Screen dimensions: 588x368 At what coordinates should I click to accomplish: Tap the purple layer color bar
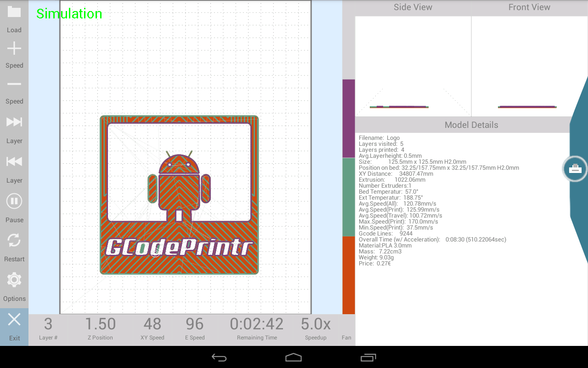click(349, 118)
